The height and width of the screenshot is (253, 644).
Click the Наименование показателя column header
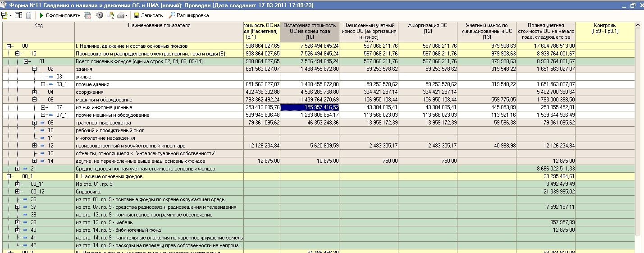(x=159, y=32)
